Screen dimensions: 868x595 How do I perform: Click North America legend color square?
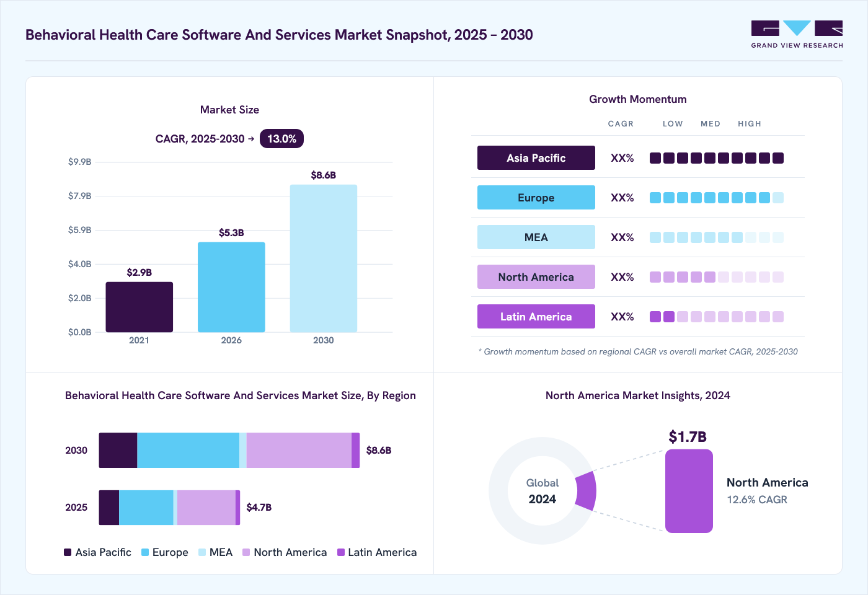246,552
